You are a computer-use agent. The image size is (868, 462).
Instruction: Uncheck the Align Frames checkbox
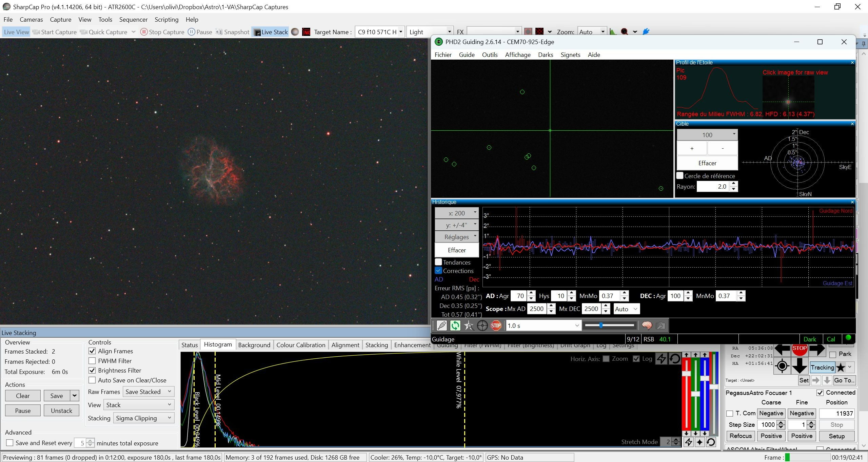point(92,351)
